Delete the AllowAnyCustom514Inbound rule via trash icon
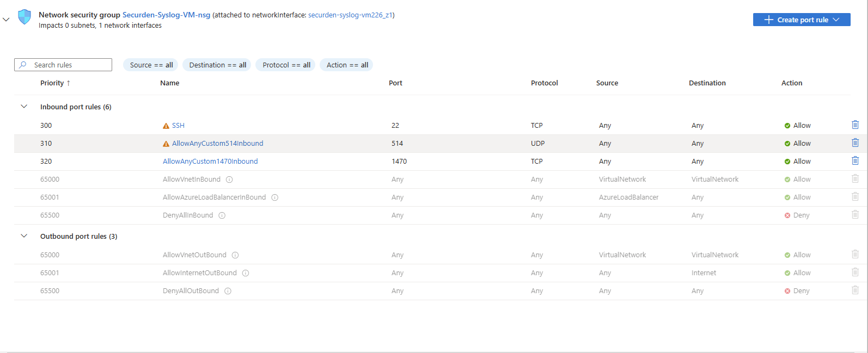 (x=855, y=143)
